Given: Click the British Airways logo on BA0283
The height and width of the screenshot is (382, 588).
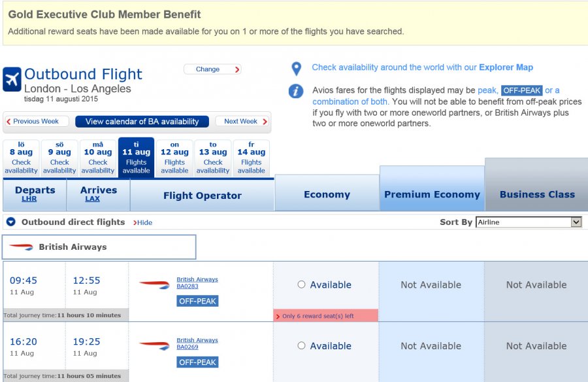Looking at the screenshot, I should click(x=154, y=285).
